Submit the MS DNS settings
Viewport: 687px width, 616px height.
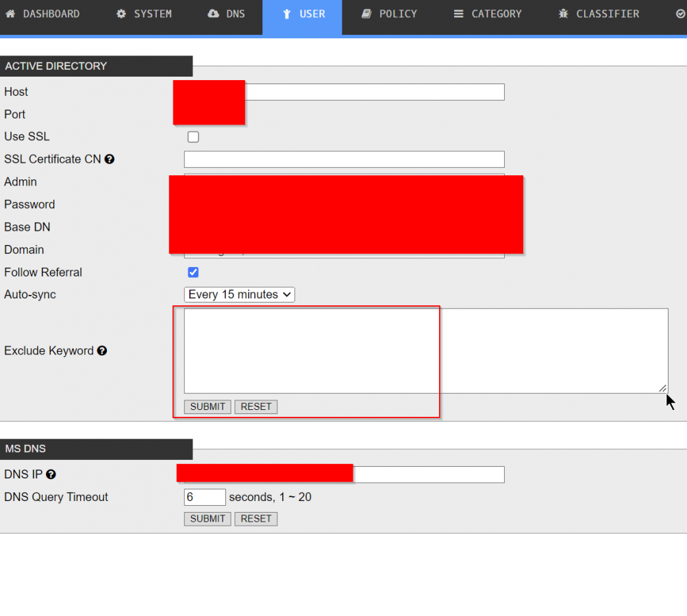208,519
